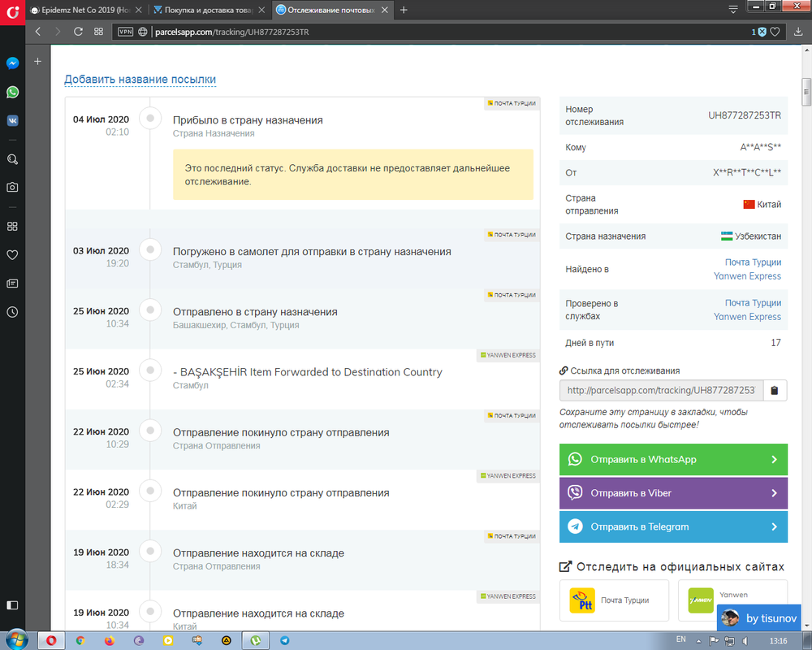Expand Отправить в WhatsApp arrow
The width and height of the screenshot is (812, 650).
click(x=774, y=460)
